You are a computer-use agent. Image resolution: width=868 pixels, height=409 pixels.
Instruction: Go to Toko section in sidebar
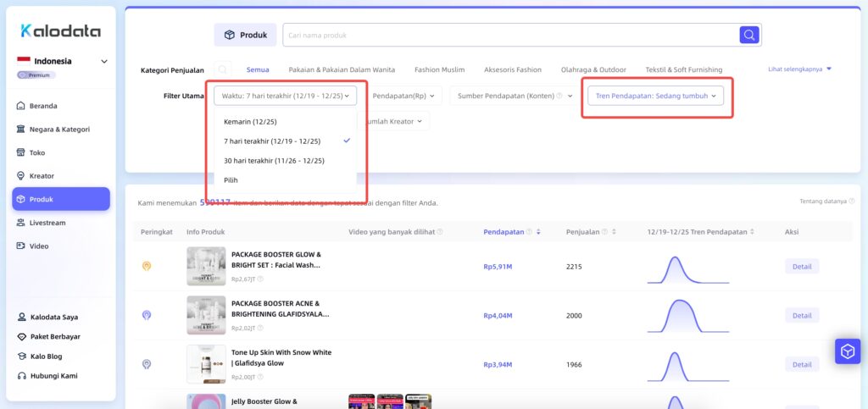[61, 152]
